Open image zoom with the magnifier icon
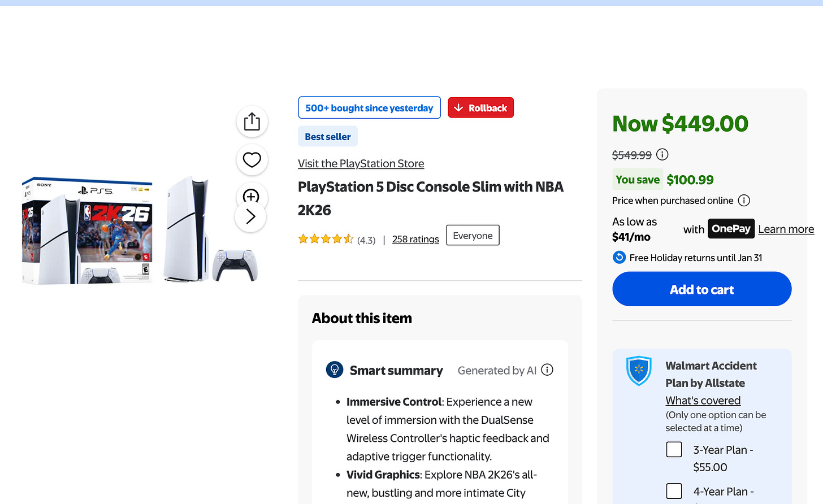This screenshot has height=504, width=823. [x=252, y=197]
